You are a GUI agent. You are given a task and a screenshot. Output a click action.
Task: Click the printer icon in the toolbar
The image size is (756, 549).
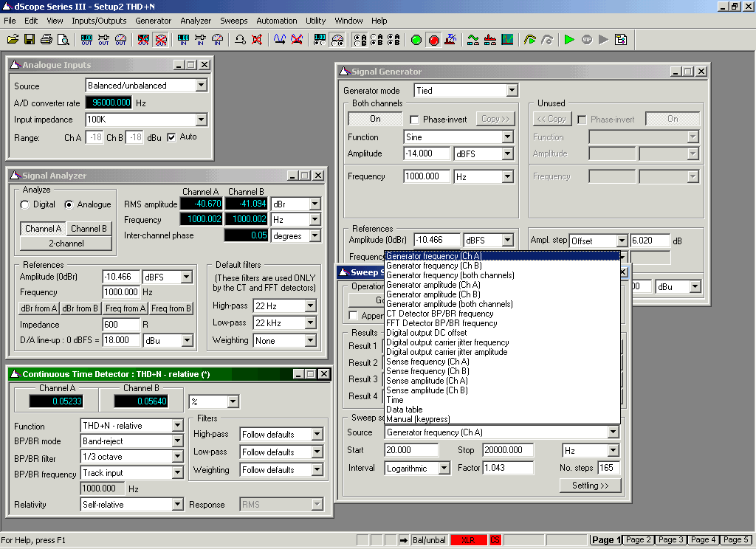(x=47, y=40)
